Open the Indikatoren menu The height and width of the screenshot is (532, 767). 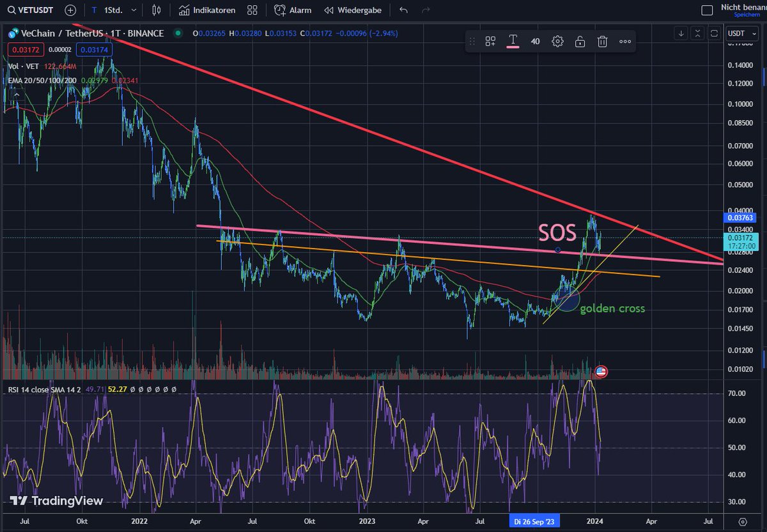click(207, 10)
